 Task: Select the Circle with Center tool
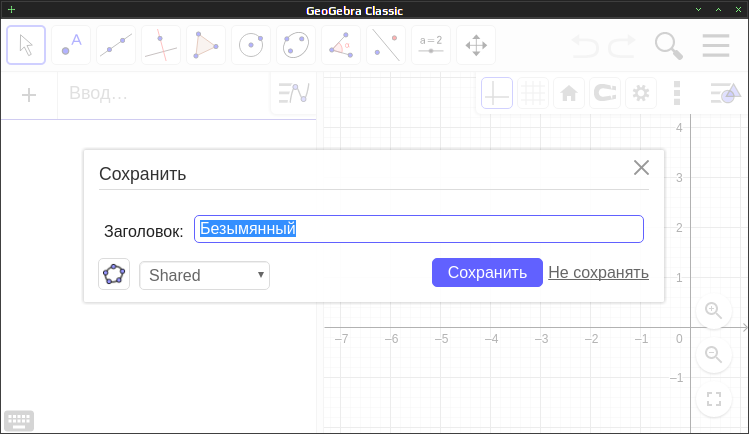click(251, 45)
